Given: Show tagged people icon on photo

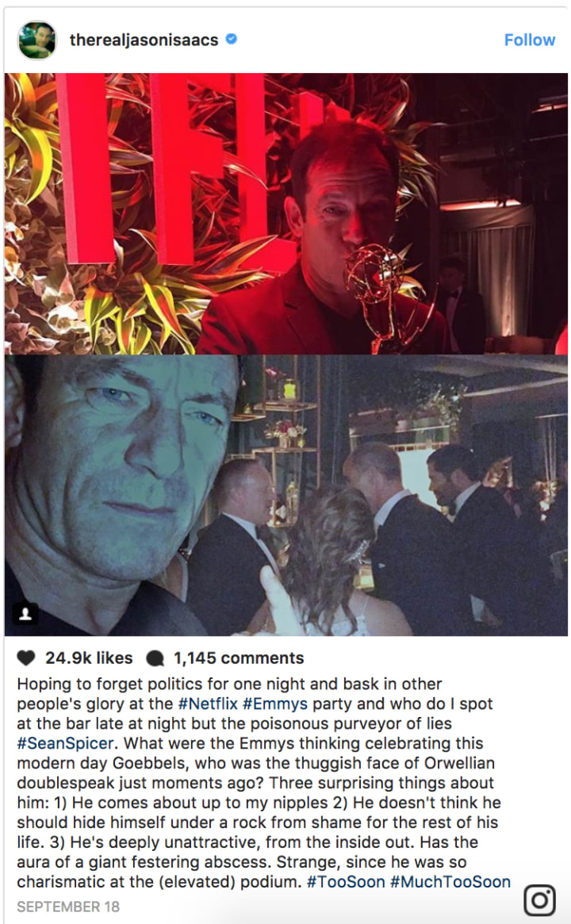Looking at the screenshot, I should [x=25, y=614].
